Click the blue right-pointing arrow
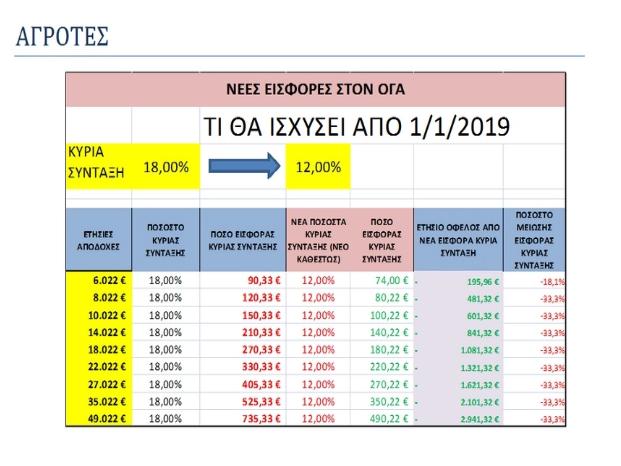Screen dimensions: 621x466 tap(242, 167)
